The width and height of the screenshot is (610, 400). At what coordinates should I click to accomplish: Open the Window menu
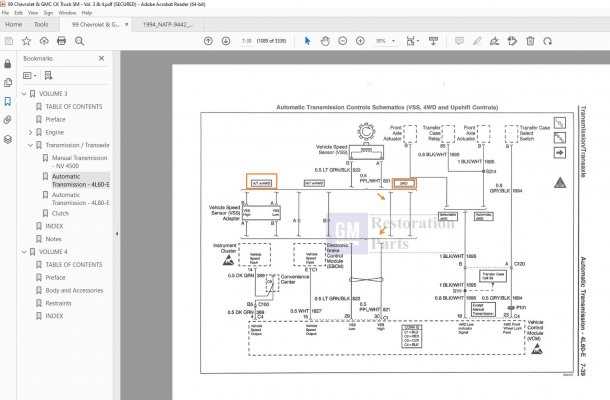(x=67, y=13)
